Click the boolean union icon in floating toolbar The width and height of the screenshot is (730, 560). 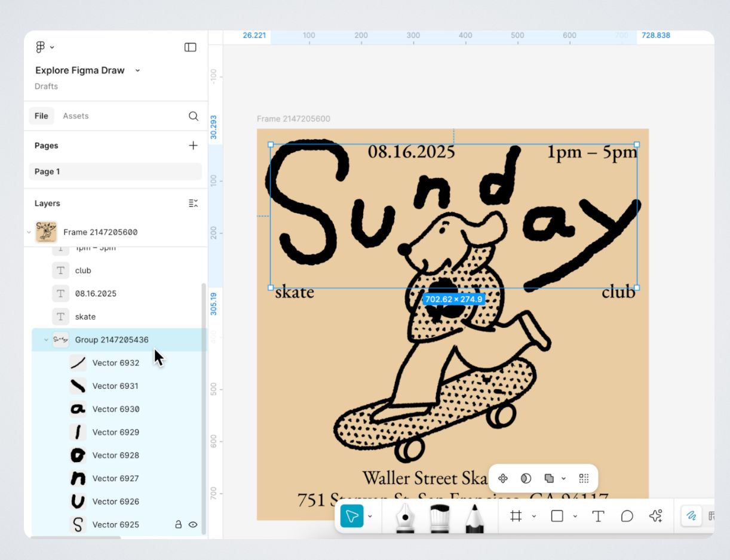(x=549, y=478)
